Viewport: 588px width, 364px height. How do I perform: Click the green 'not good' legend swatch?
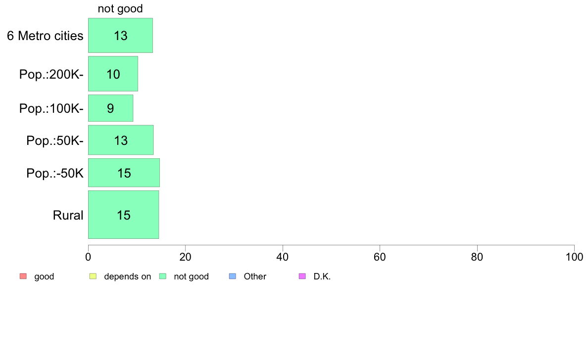163,276
